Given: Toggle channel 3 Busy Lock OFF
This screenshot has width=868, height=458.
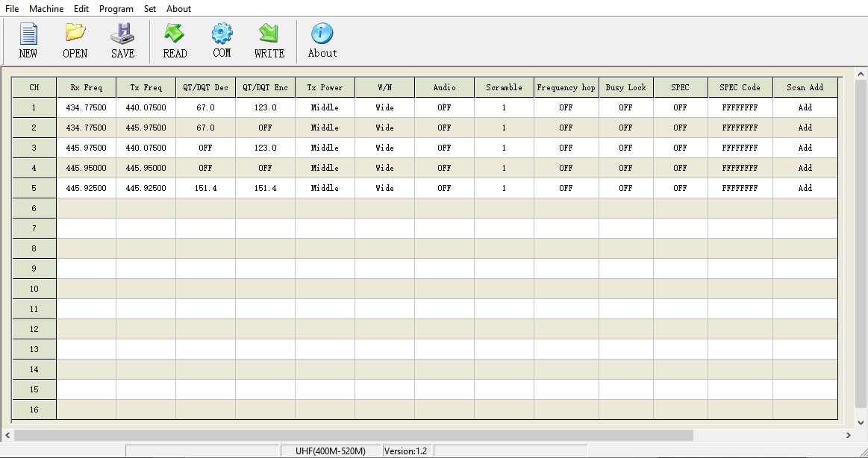Looking at the screenshot, I should click(625, 148).
